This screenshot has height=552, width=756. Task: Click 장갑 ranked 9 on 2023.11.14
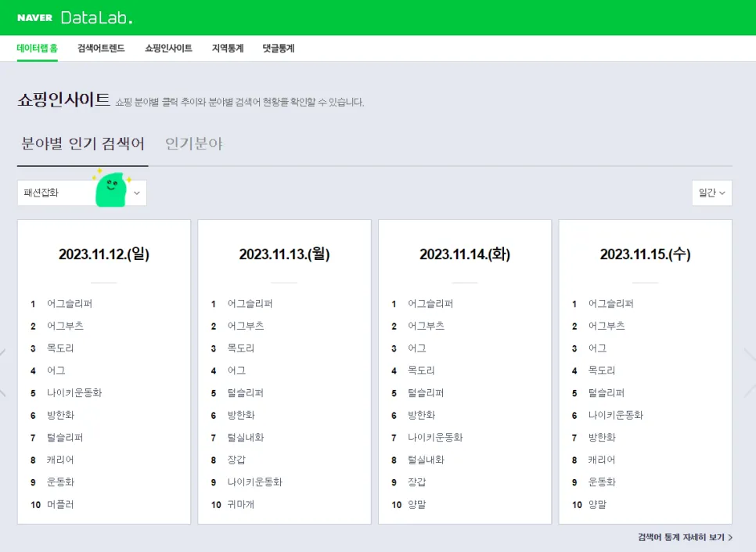(417, 482)
